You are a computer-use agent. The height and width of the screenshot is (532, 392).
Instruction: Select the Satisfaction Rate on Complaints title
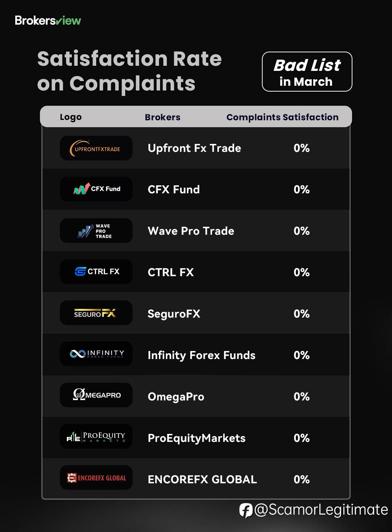129,71
